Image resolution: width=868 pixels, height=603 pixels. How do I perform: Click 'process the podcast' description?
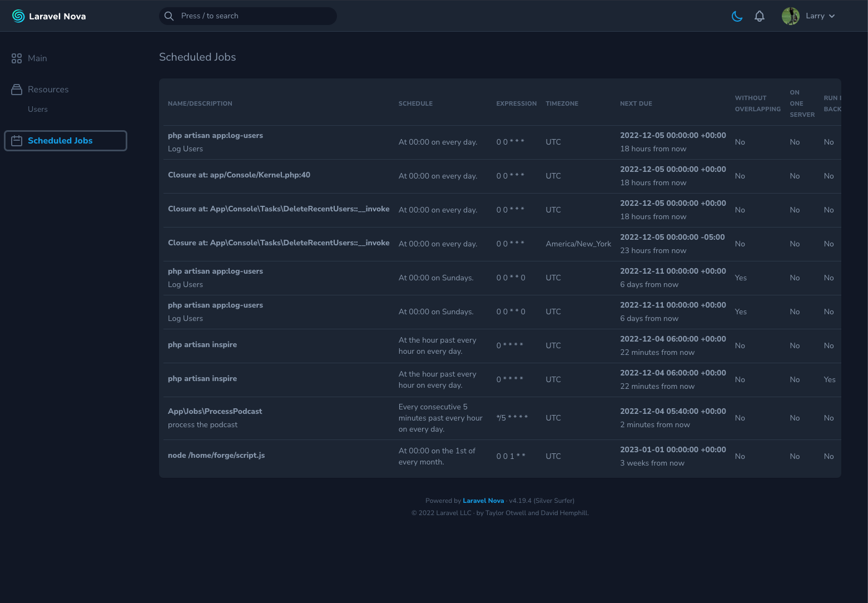[202, 425]
